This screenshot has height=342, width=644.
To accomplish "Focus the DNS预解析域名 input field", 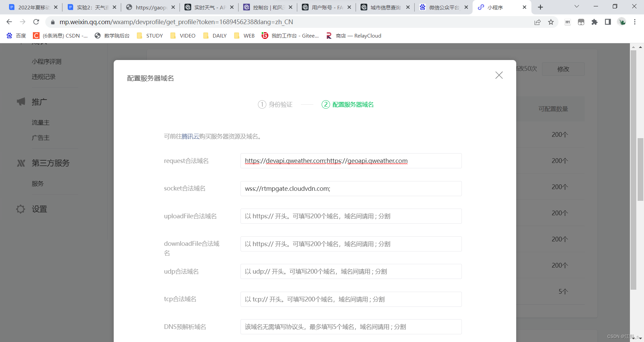I will pos(351,327).
